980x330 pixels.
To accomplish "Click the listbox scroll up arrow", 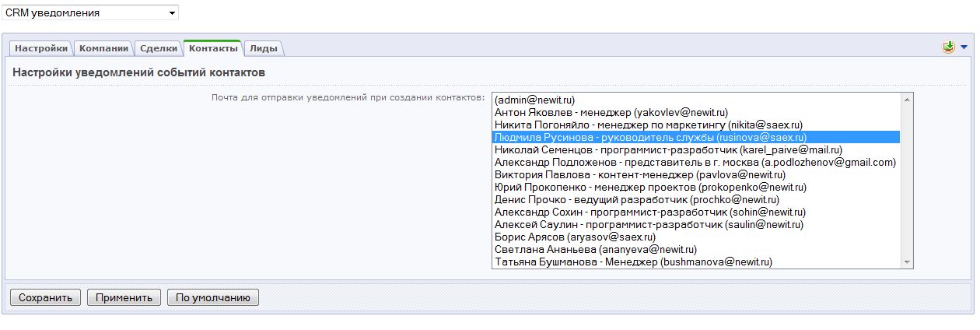I will click(x=906, y=99).
